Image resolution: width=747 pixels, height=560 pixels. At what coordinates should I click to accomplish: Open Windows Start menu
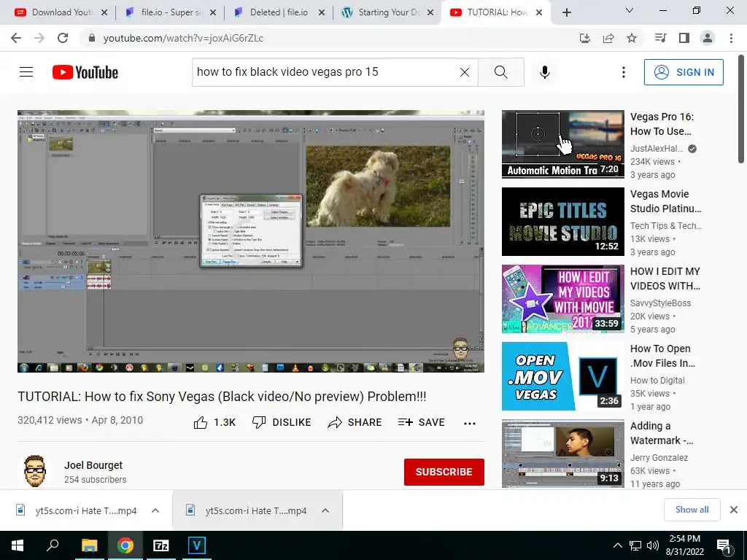pyautogui.click(x=18, y=545)
